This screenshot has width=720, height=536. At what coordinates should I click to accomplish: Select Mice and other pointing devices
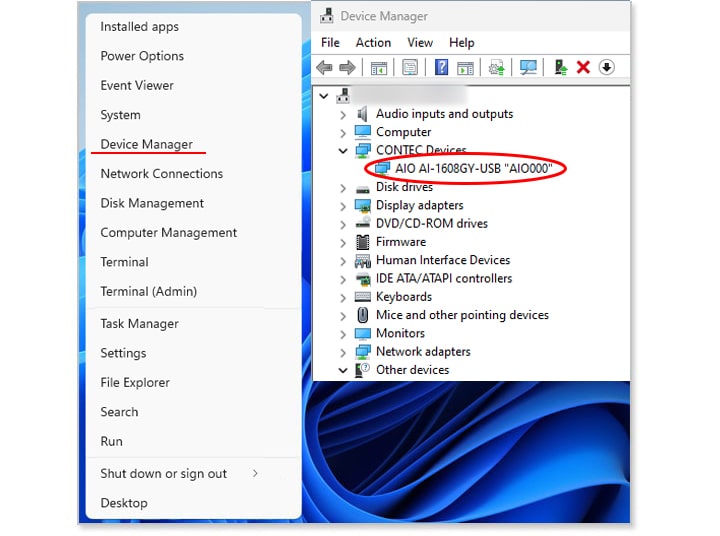coord(462,315)
